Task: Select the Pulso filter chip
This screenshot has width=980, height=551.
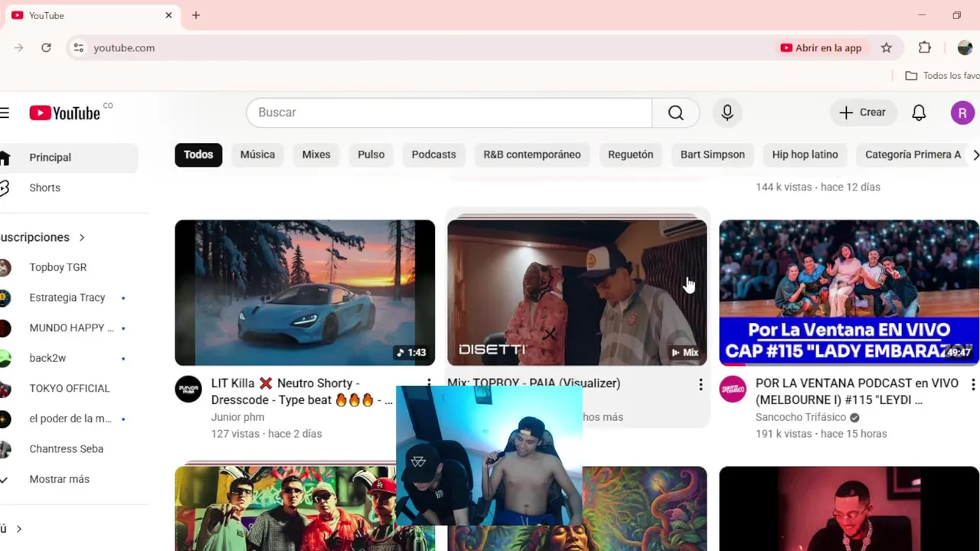Action: 371,155
